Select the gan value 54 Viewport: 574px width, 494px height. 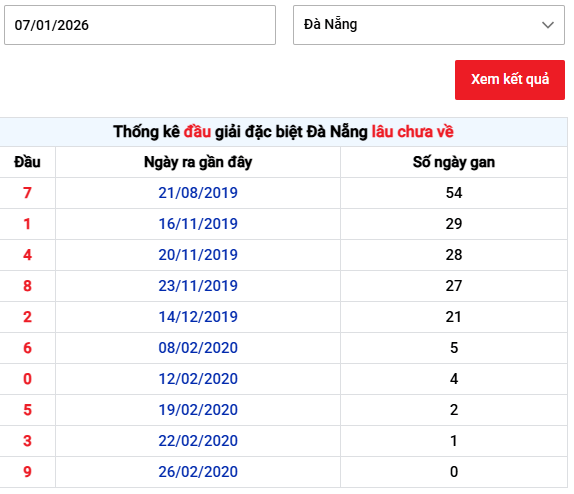(x=454, y=193)
